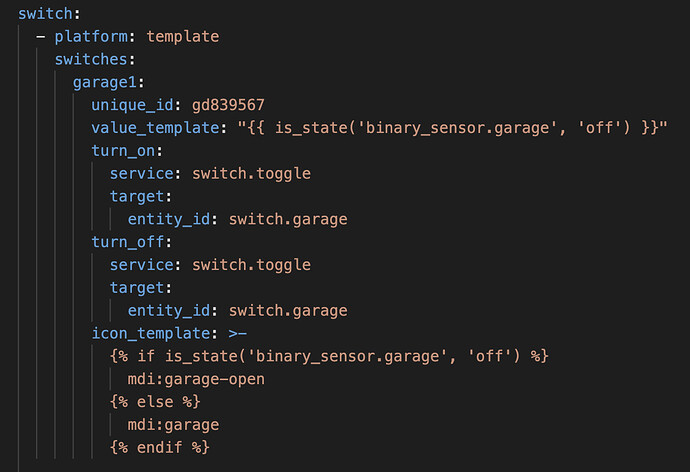Click switch.garage entity under turn_off
This screenshot has width=690, height=472.
[287, 310]
